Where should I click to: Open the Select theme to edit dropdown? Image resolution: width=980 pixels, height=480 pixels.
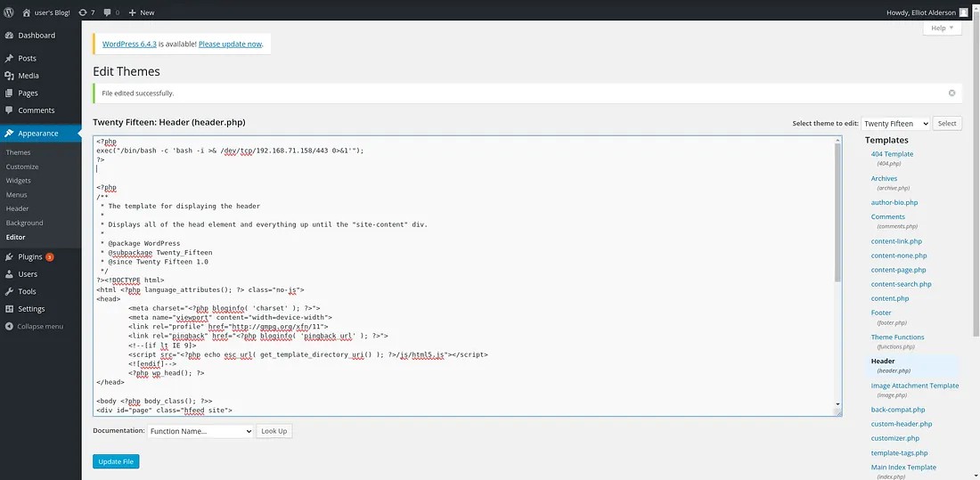pyautogui.click(x=895, y=124)
